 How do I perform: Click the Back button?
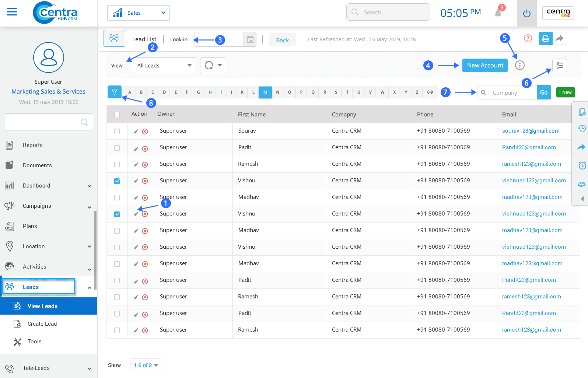(282, 40)
